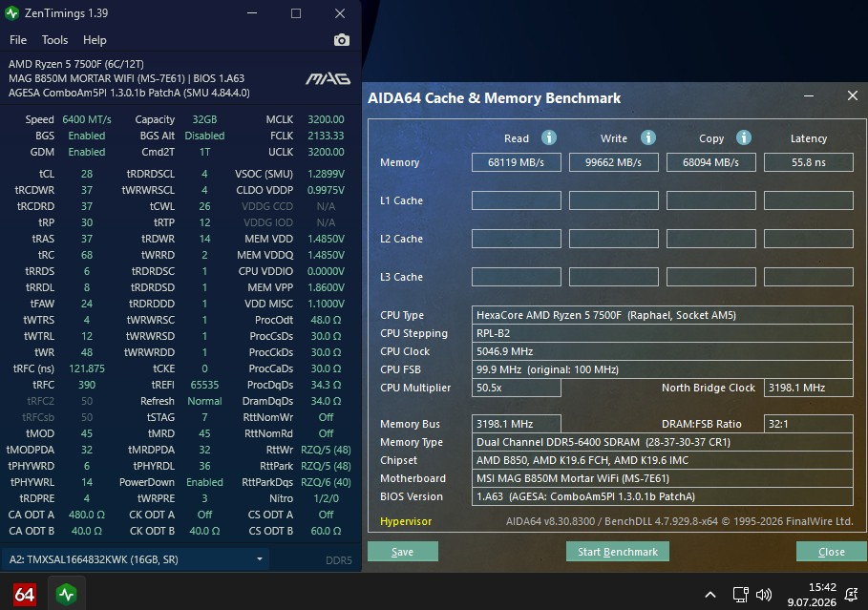Screen dimensions: 868x610
Task: Click the BGS Alt Disabled value
Action: (x=204, y=136)
